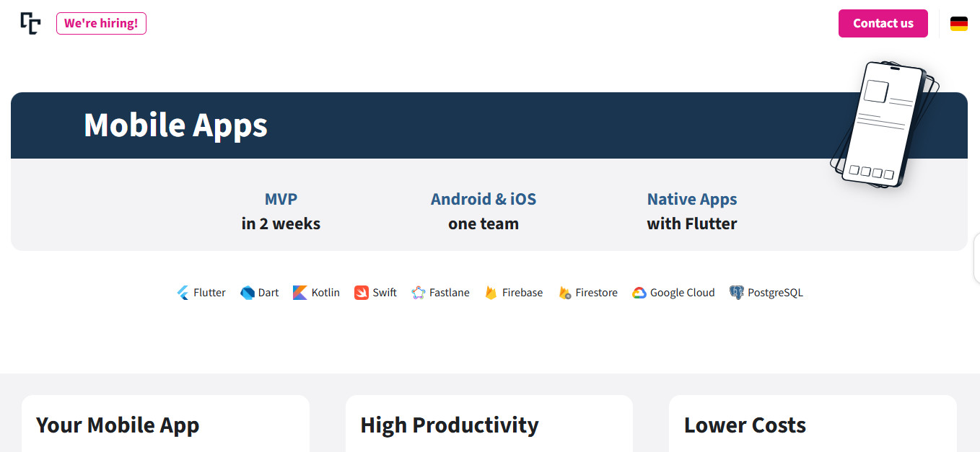The width and height of the screenshot is (980, 452).
Task: Click the company logo icon
Action: pyautogui.click(x=30, y=23)
